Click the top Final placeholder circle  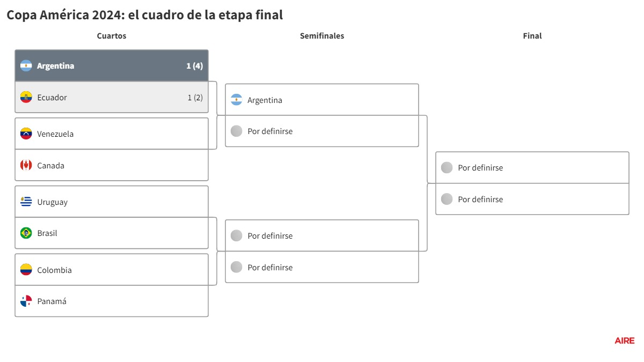(447, 168)
